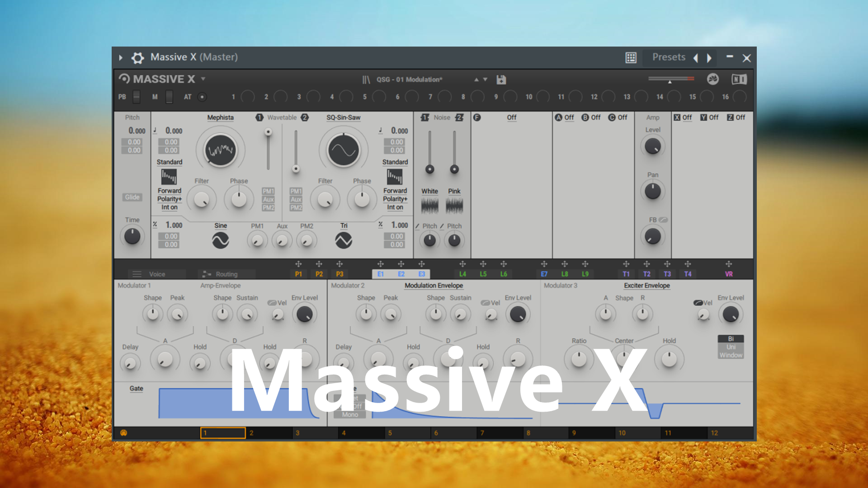The height and width of the screenshot is (488, 868).
Task: Select the Tri phase modulation waveform icon
Action: coord(344,240)
